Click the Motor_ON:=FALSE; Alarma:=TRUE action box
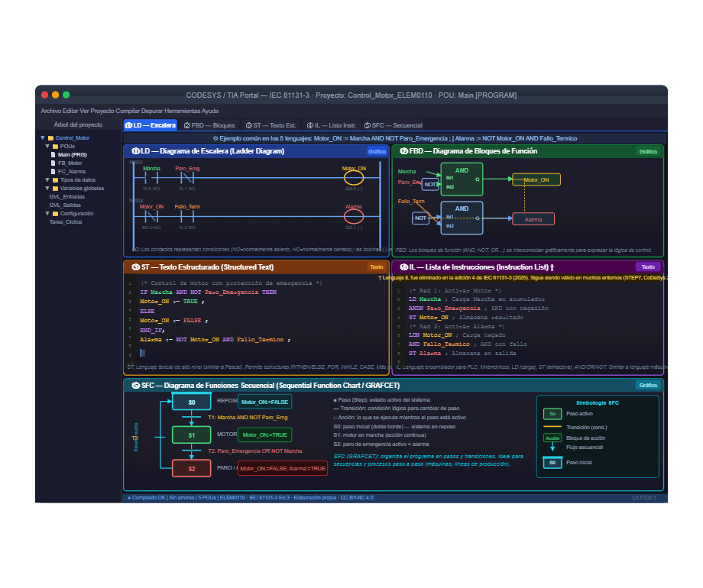The height and width of the screenshot is (588, 703). point(283,468)
